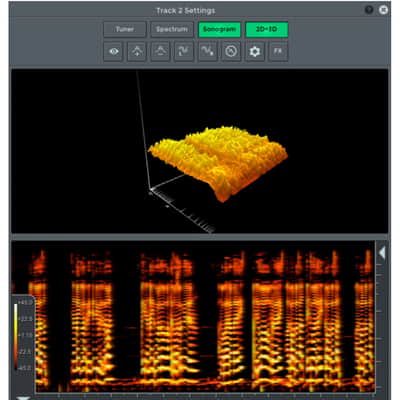The height and width of the screenshot is (400, 400).
Task: Click the circular gauge icon
Action: [x=231, y=52]
